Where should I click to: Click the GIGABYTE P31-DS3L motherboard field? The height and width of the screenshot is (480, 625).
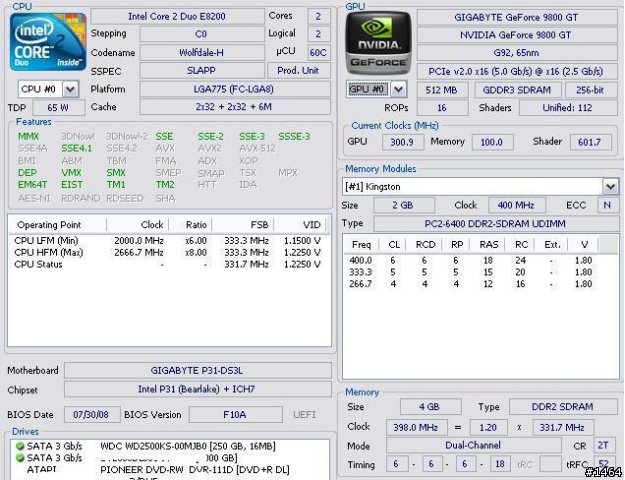[197, 370]
